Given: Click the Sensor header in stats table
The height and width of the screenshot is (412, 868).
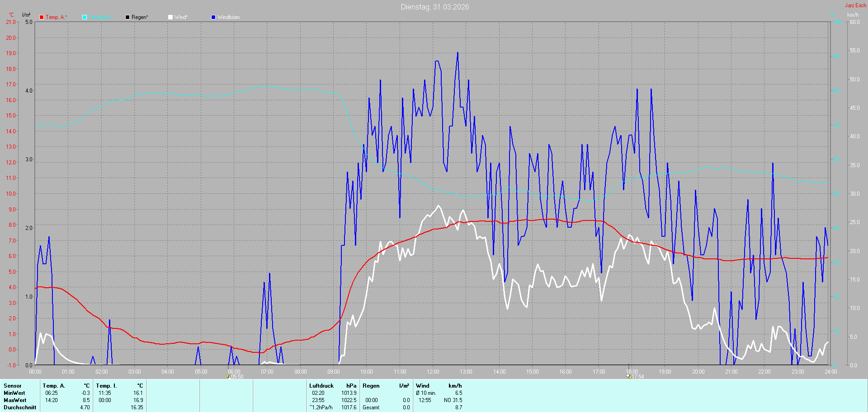Looking at the screenshot, I should pos(13,386).
